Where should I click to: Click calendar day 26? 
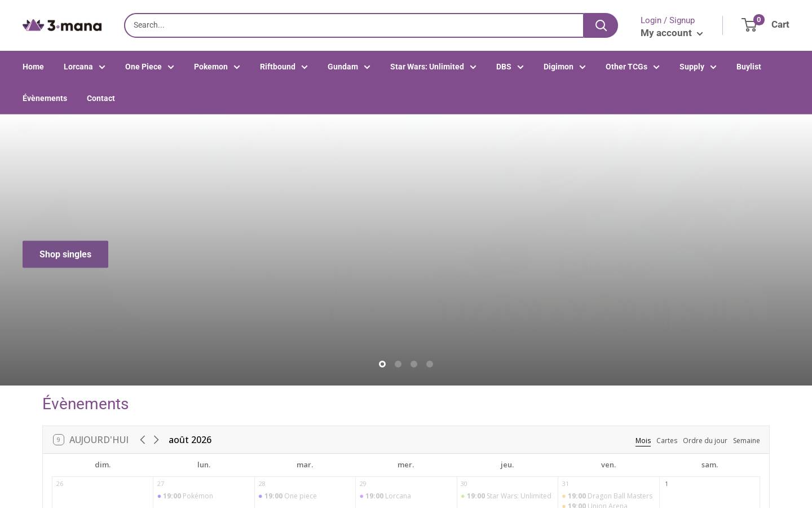60,484
